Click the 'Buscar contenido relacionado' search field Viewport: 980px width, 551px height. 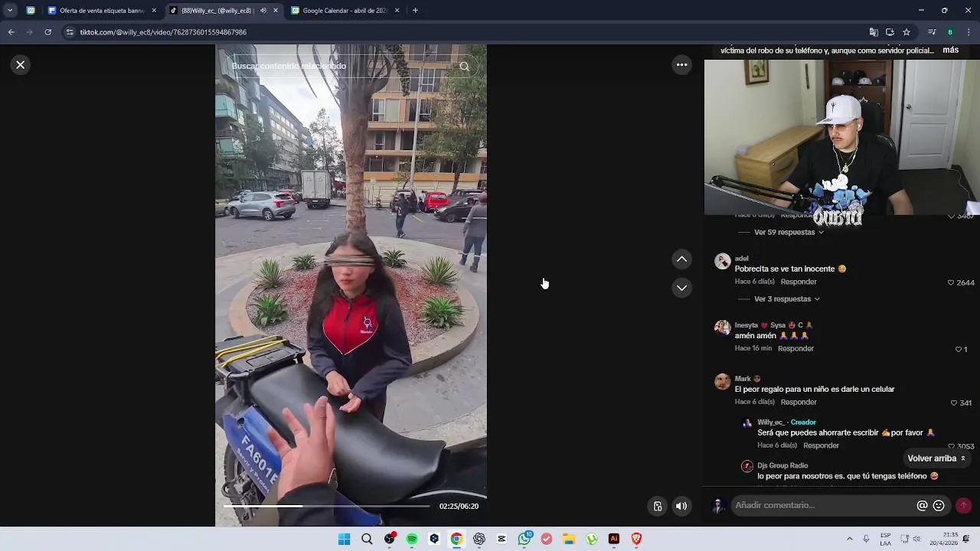coord(341,67)
